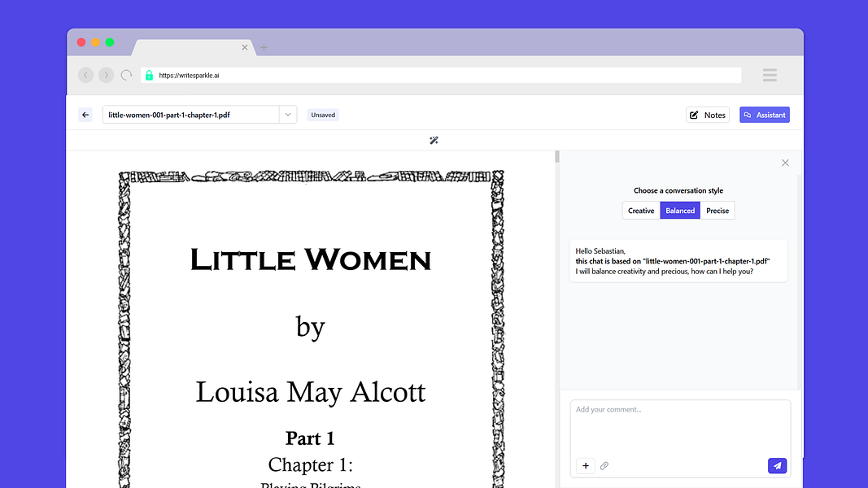
Task: Choose the Balanced conversation style
Action: pyautogui.click(x=680, y=211)
